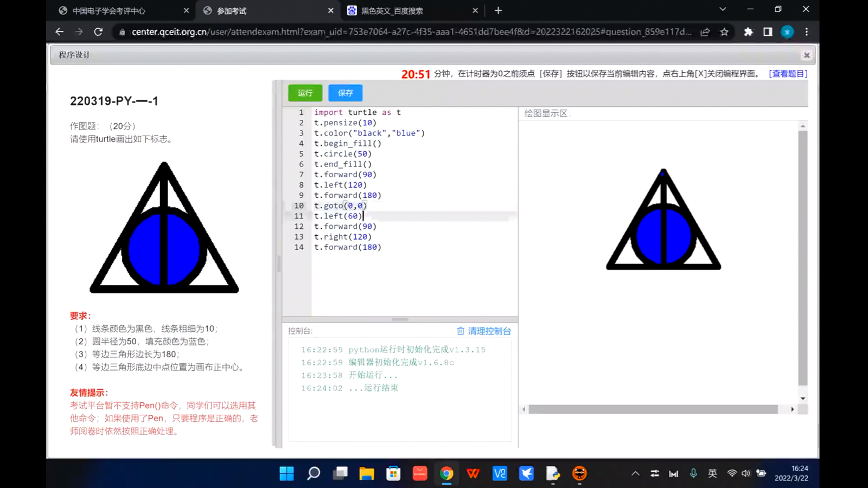Toggle the browser side panel
Screen dimensions: 868x488
[x=768, y=32]
